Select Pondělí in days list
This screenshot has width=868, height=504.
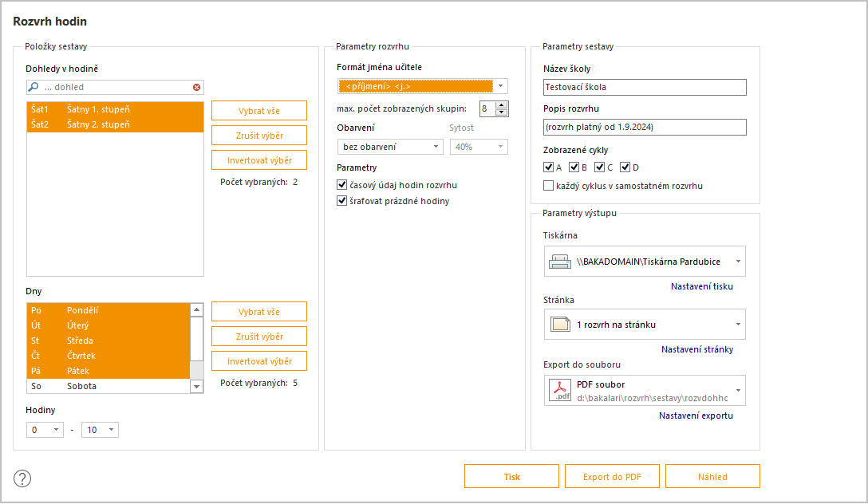[108, 310]
